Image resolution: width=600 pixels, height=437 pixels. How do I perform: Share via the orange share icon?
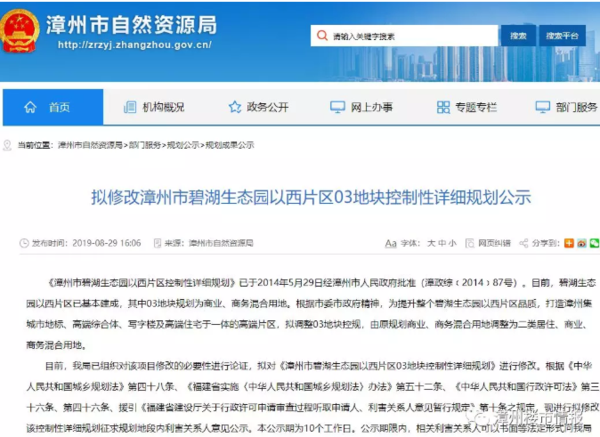pos(569,243)
